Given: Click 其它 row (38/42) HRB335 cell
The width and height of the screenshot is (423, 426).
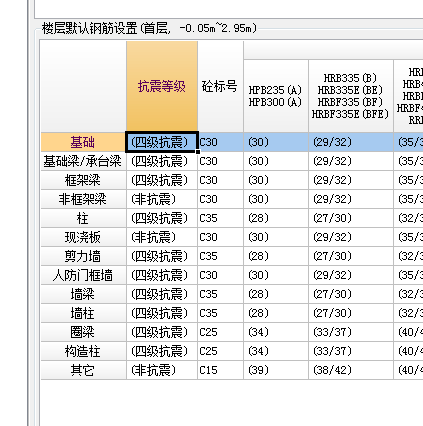Looking at the screenshot, I should [351, 370].
